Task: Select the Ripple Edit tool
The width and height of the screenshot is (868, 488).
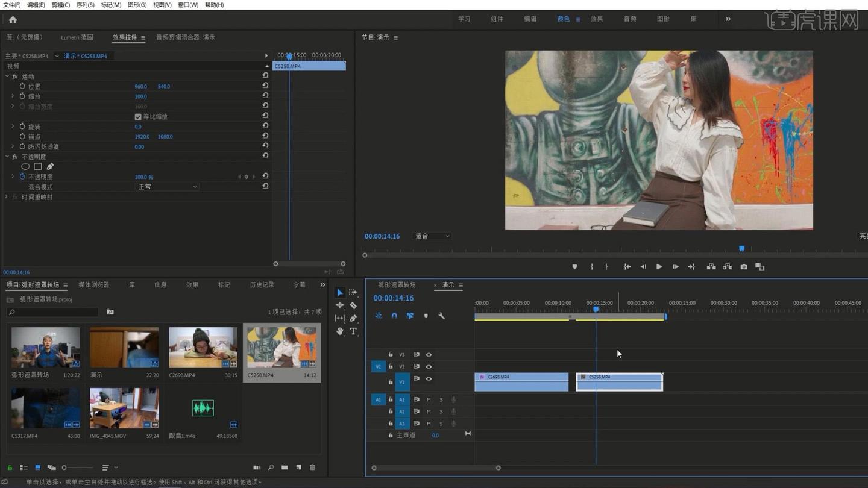Action: (340, 305)
